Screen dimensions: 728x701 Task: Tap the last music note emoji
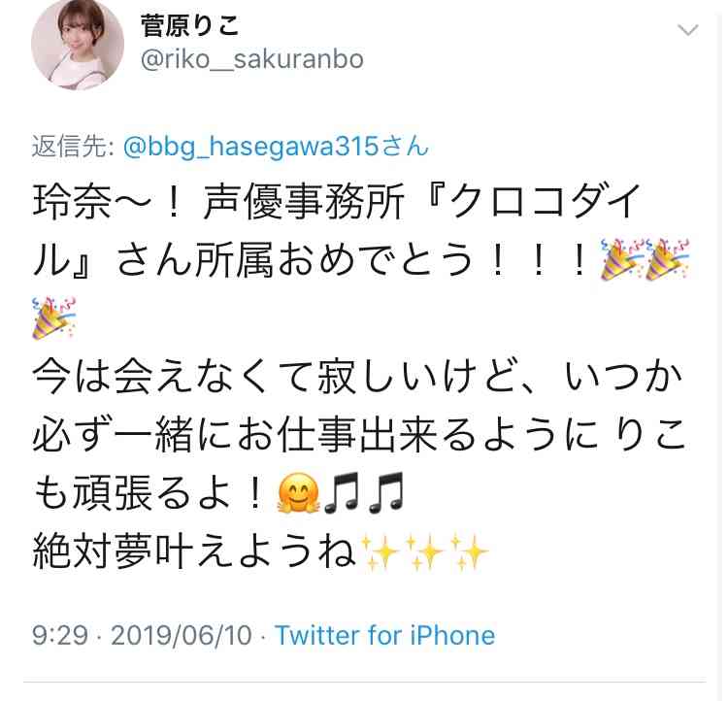point(385,493)
